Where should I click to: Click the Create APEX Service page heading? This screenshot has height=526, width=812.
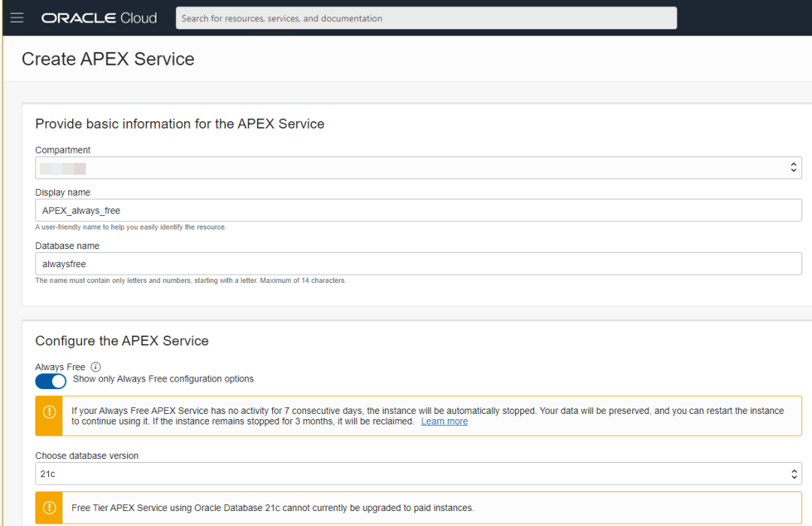(x=108, y=59)
